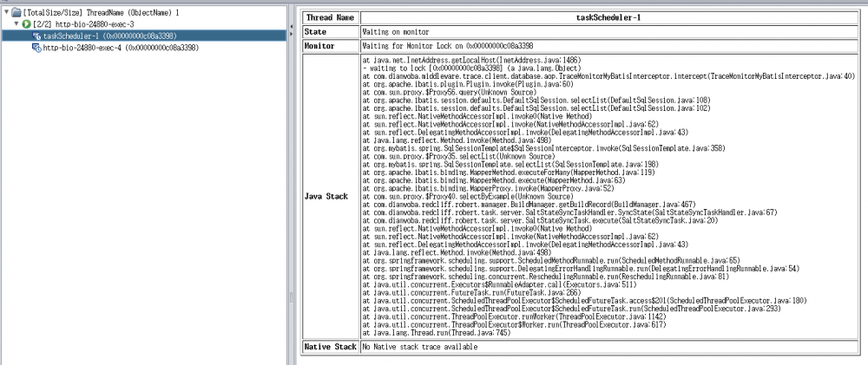Expand left pane using splitter right arrow
The image size is (868, 365).
pos(291,36)
